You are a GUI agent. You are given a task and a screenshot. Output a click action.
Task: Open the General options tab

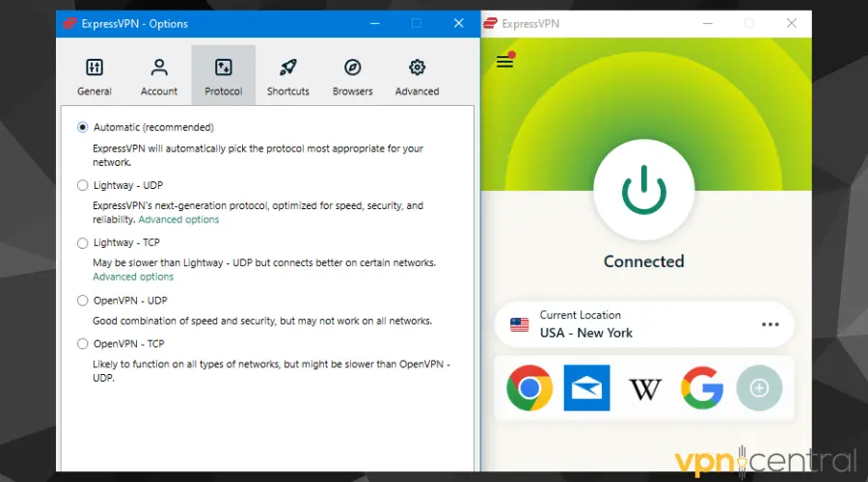tap(95, 76)
